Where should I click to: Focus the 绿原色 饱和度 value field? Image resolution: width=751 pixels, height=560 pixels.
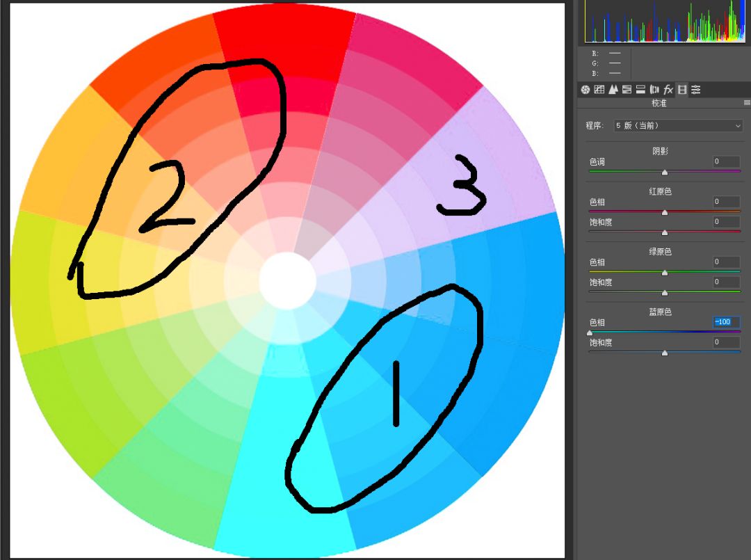click(726, 282)
